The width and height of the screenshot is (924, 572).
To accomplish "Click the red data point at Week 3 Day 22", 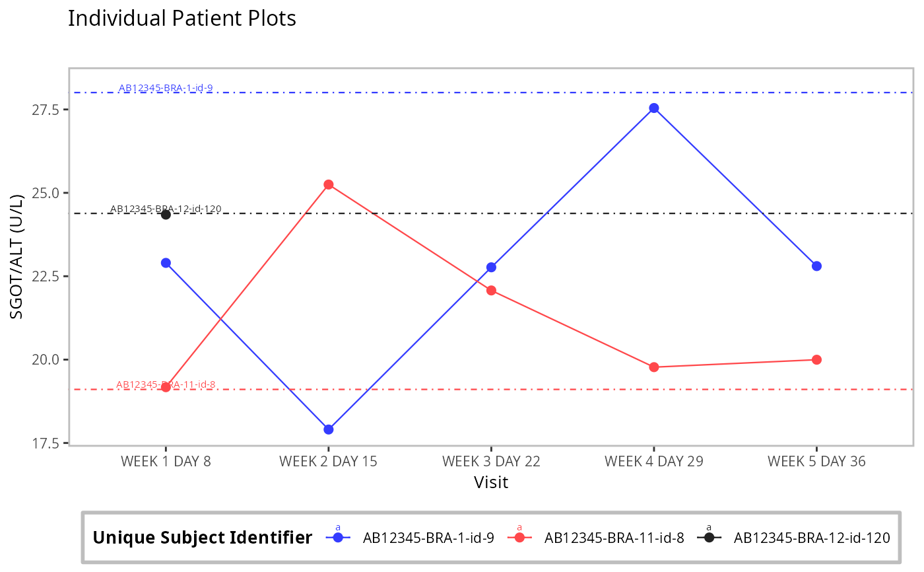I will [x=491, y=290].
